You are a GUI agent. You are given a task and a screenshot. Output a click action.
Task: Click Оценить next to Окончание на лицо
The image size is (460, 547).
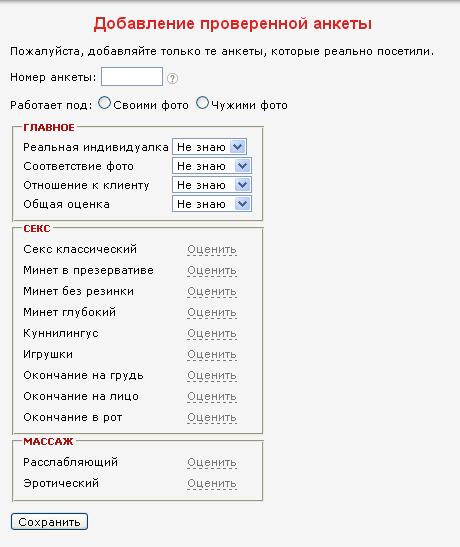pos(212,397)
